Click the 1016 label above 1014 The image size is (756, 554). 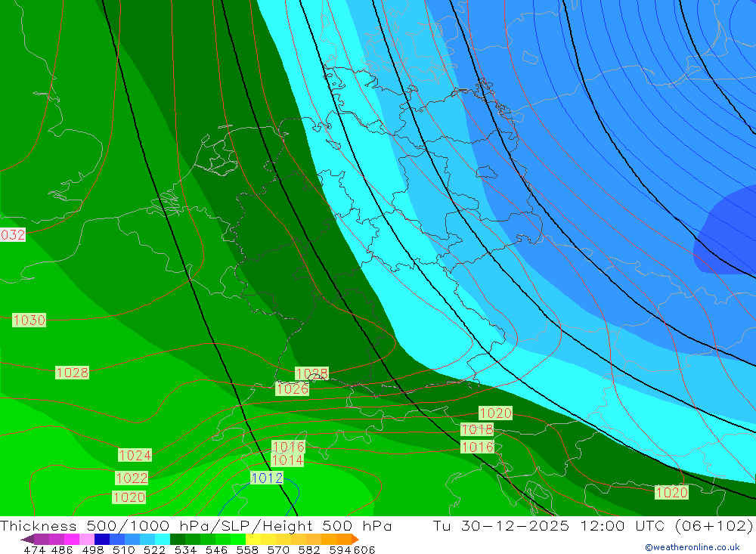click(x=288, y=447)
